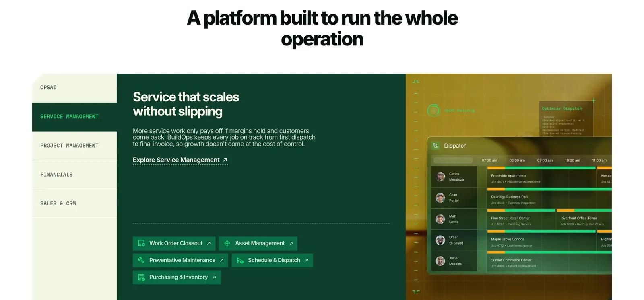
Task: Click the Optimize Dispatch card title
Action: click(x=562, y=109)
